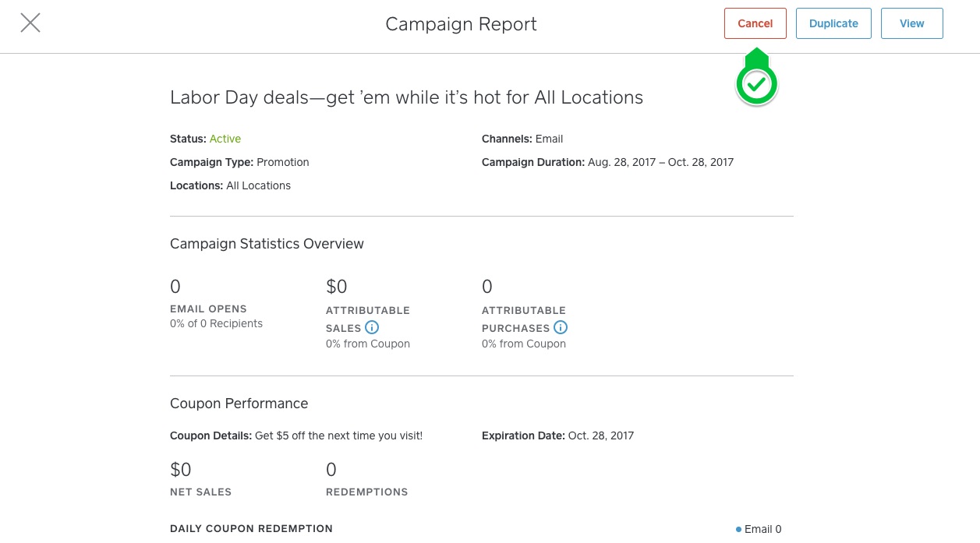The image size is (980, 543).
Task: Click the 'Email 0' chart legend entry
Action: (759, 529)
